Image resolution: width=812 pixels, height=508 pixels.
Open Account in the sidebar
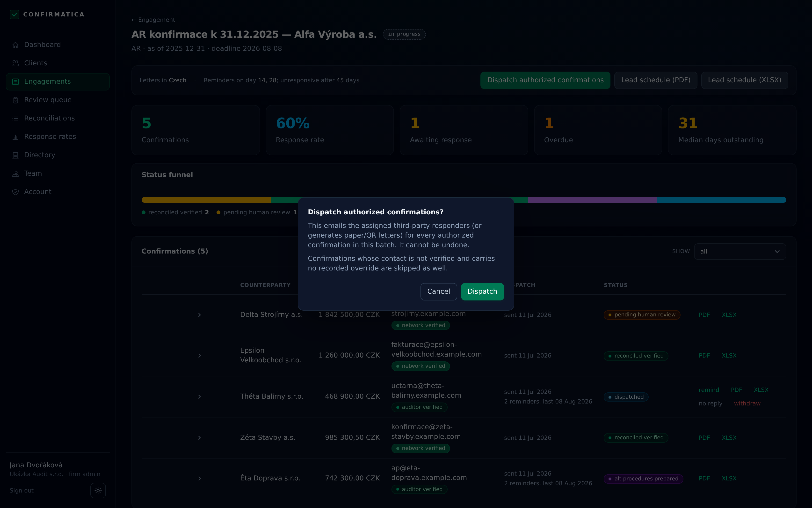coord(58,192)
